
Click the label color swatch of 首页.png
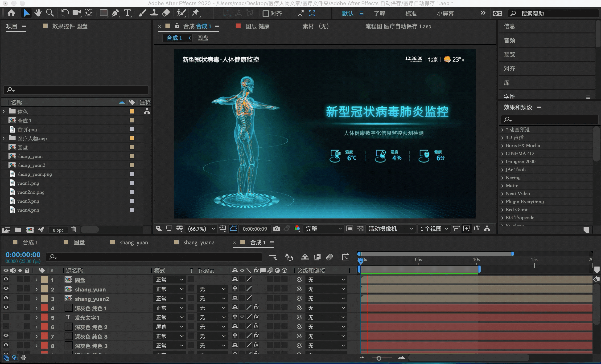132,129
